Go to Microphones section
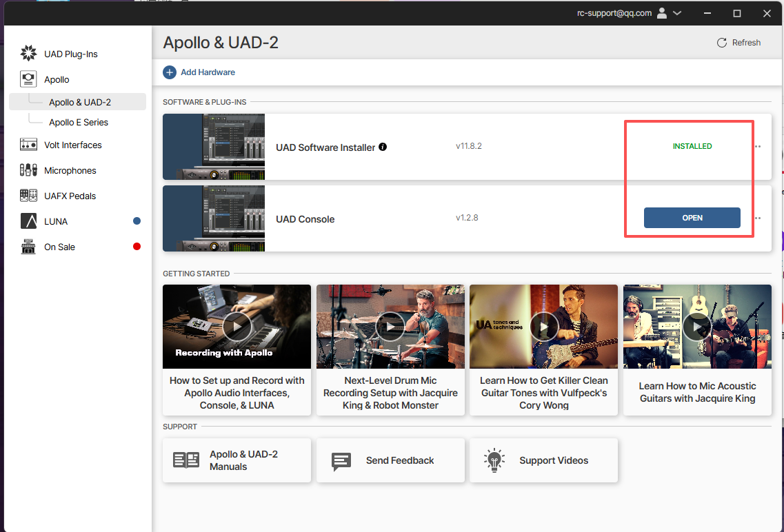Screen dimensions: 784x532 point(70,170)
